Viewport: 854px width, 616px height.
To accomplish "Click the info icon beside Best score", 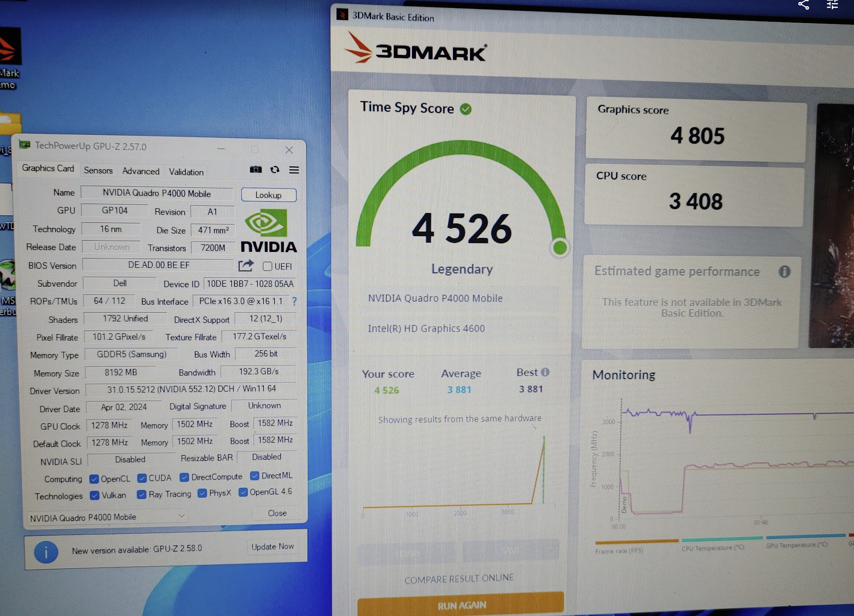I will coord(545,372).
